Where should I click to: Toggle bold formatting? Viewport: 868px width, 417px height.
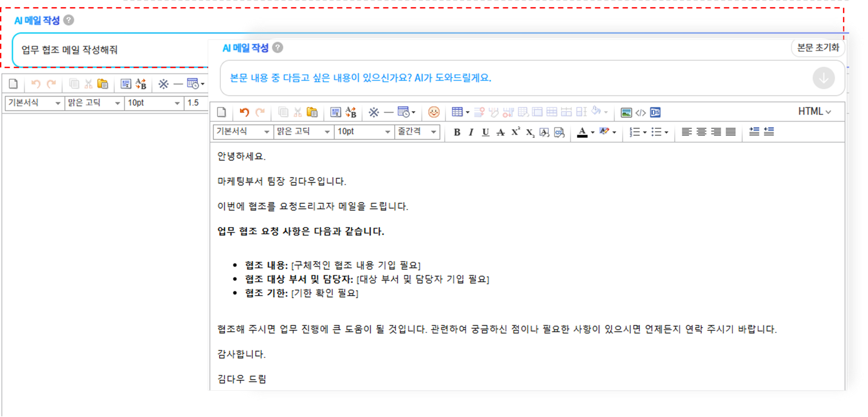[x=457, y=132]
